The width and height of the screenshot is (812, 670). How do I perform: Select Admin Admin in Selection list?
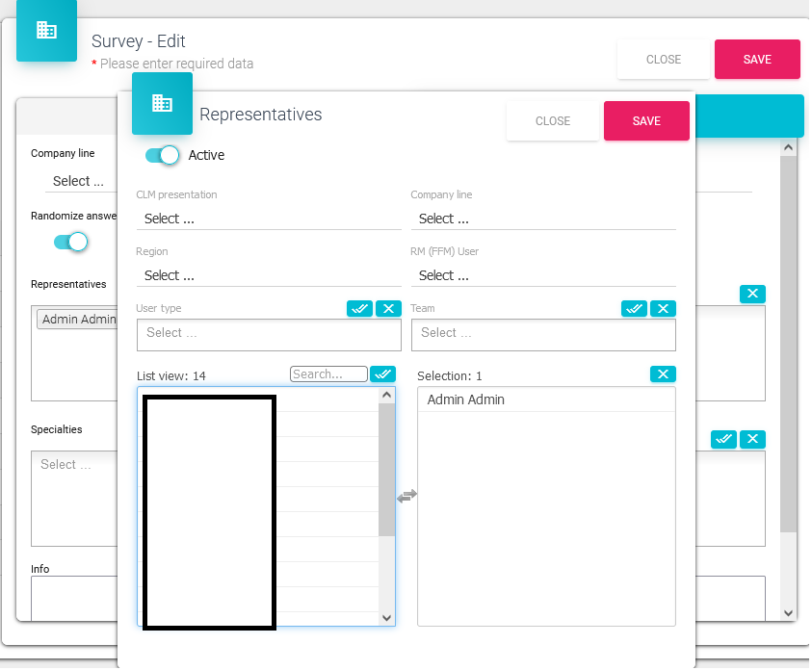pos(466,399)
